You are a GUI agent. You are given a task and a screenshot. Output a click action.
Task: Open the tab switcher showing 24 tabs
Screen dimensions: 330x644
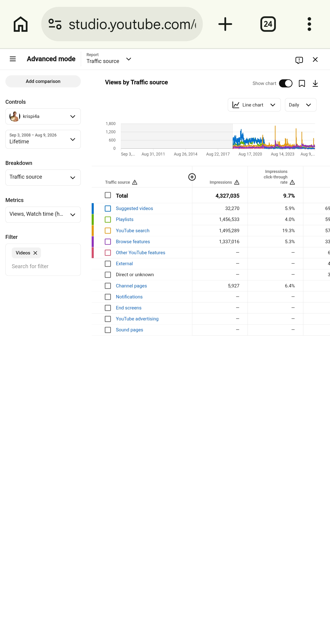268,24
